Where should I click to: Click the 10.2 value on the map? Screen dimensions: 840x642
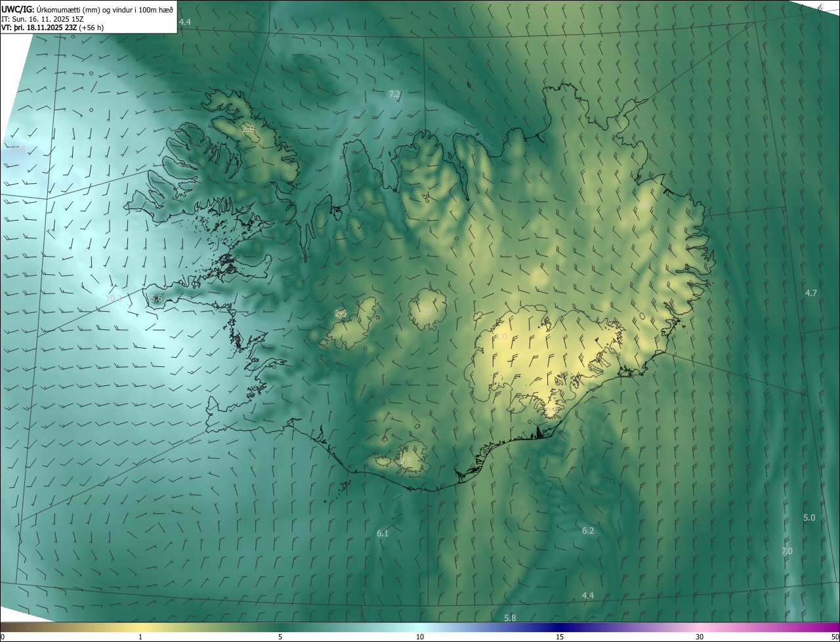tap(114, 298)
